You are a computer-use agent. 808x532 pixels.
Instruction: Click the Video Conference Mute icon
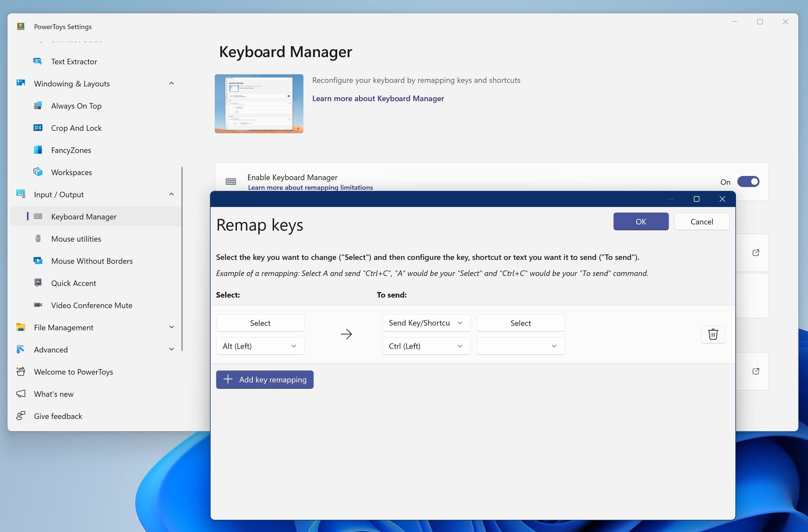(x=38, y=305)
